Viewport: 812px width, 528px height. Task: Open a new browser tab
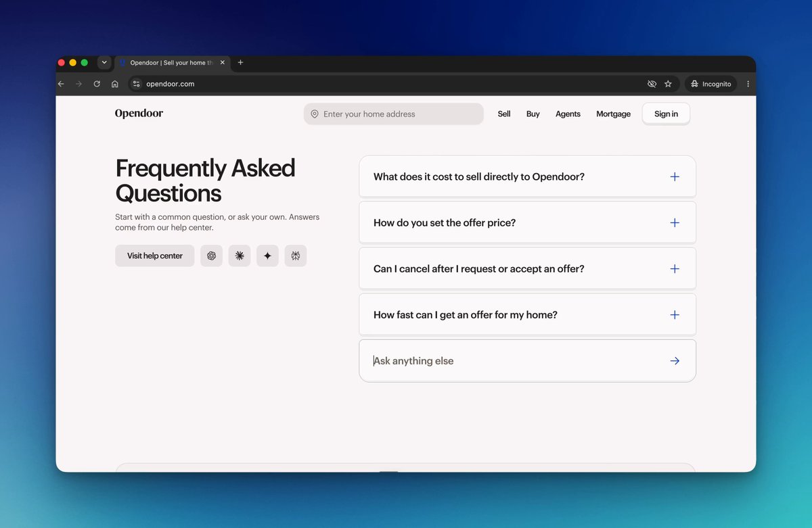click(240, 62)
